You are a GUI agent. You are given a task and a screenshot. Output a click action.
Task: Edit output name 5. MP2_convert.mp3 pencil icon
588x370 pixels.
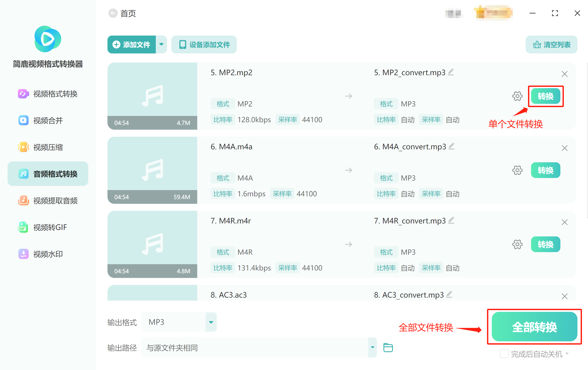pyautogui.click(x=451, y=72)
